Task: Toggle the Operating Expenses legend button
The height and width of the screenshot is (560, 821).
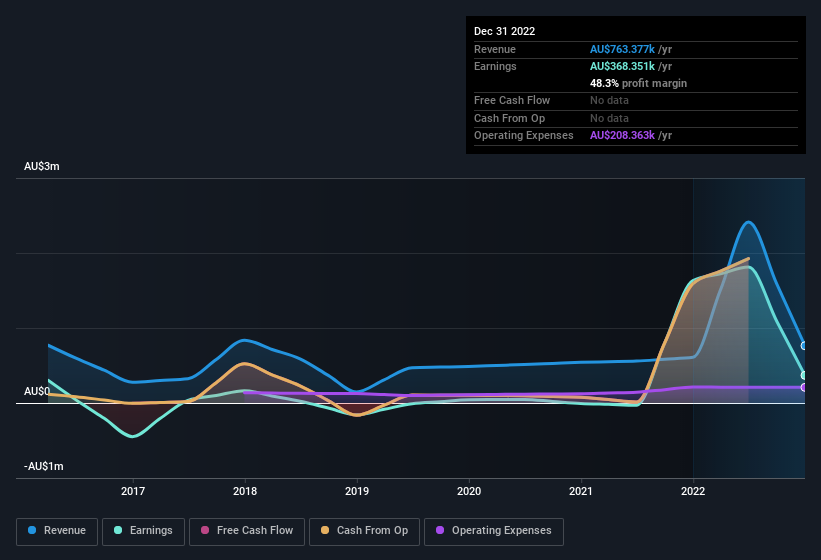Action: [494, 531]
